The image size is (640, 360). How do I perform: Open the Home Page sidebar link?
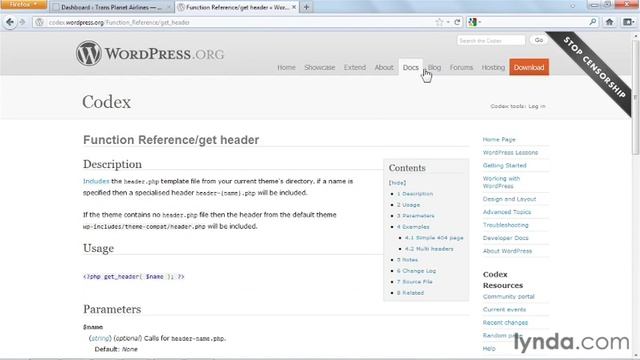tap(499, 140)
